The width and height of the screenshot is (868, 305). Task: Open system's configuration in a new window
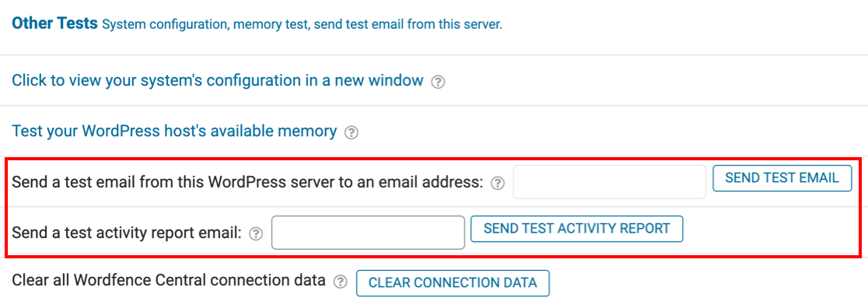[218, 81]
